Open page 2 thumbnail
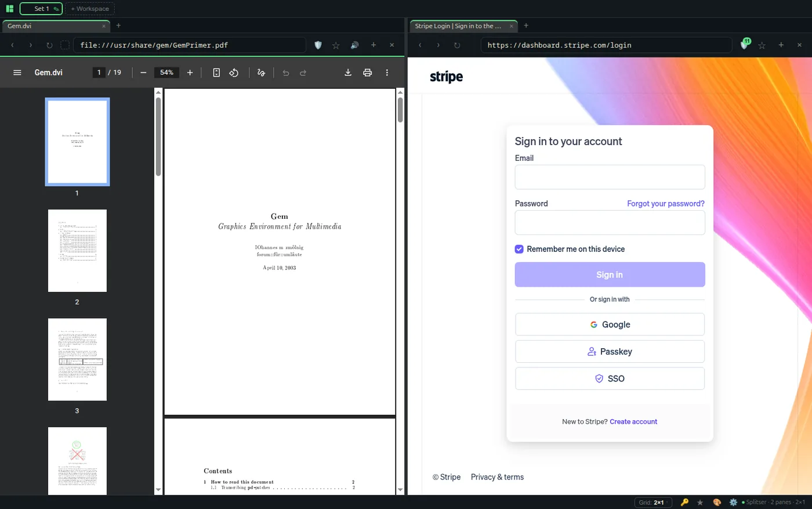The height and width of the screenshot is (509, 812). click(x=77, y=251)
